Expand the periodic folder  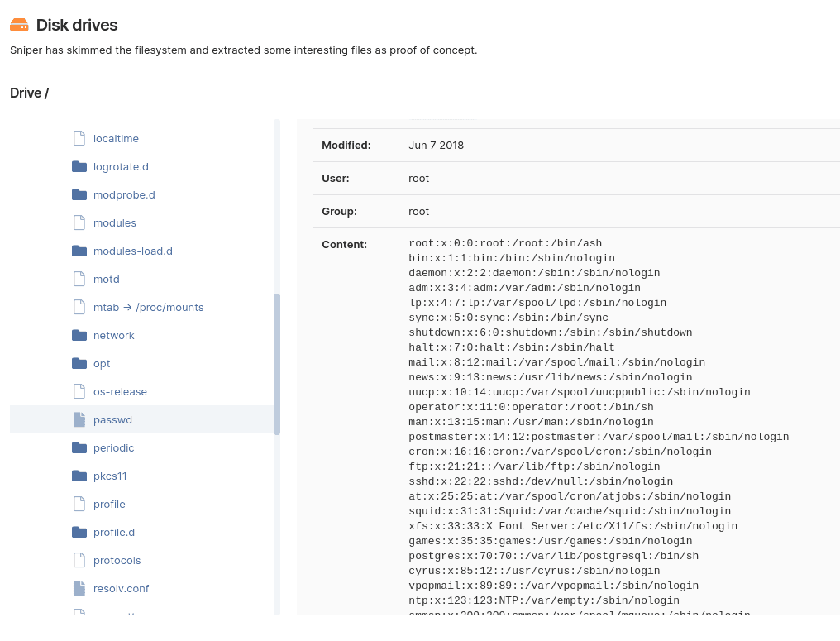[113, 447]
